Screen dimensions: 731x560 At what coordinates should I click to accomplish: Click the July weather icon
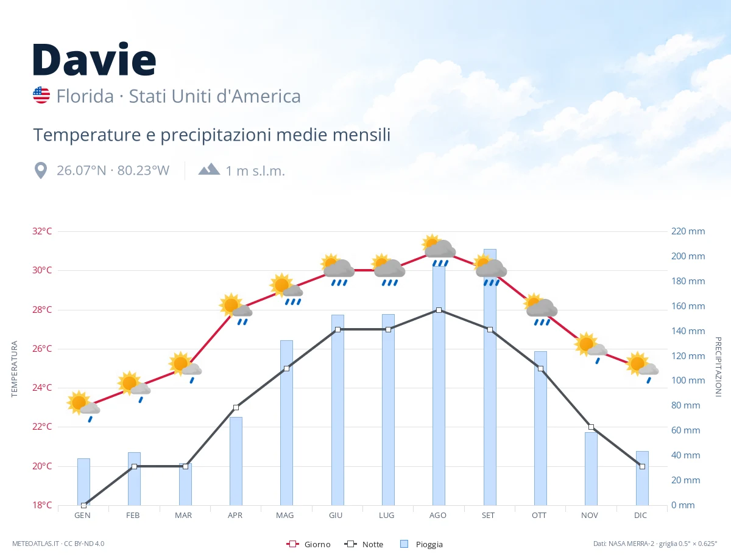coord(388,269)
